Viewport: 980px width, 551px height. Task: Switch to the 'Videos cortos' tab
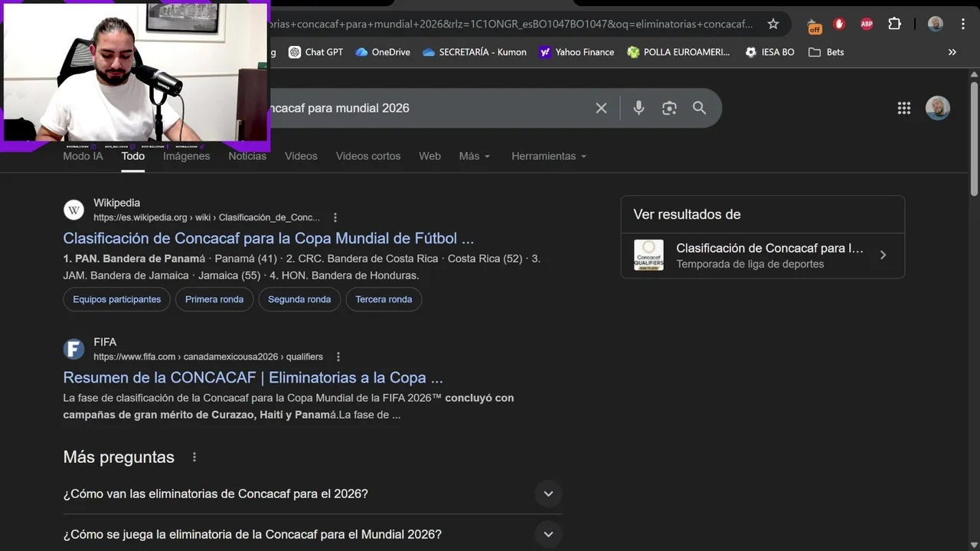[368, 156]
